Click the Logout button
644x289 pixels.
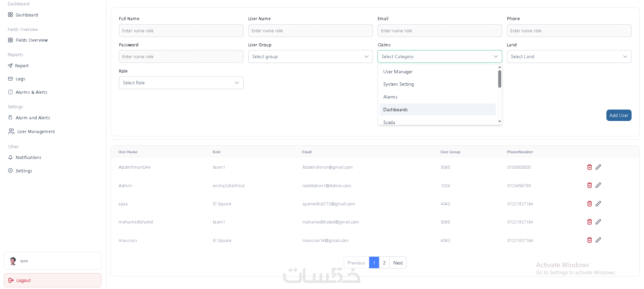pos(53,280)
